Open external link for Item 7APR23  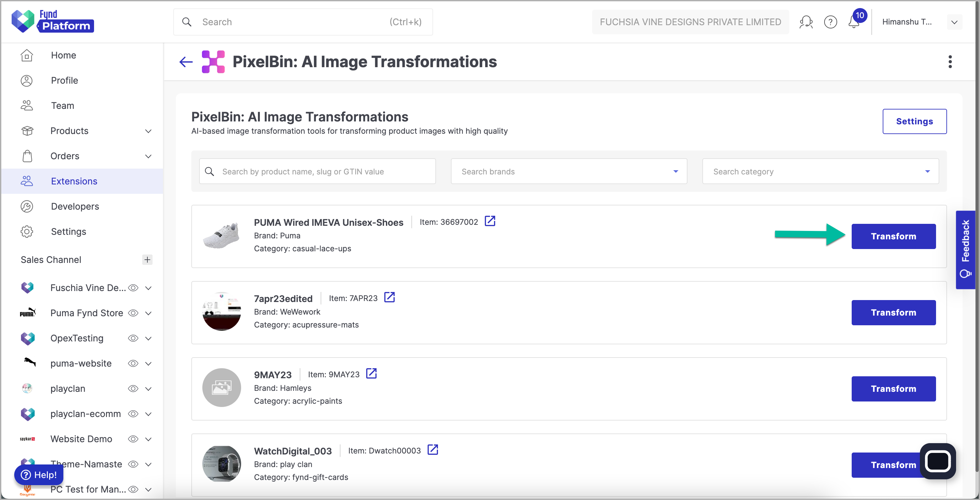pos(389,297)
